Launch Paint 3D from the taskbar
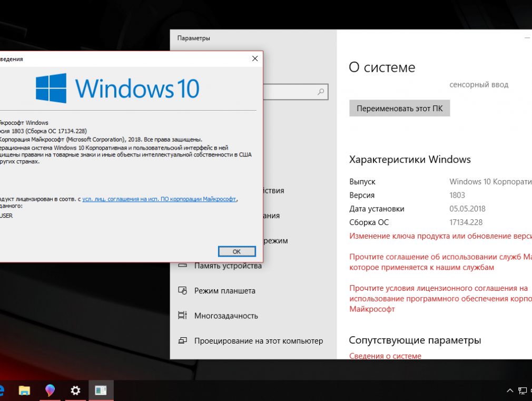 pyautogui.click(x=50, y=390)
